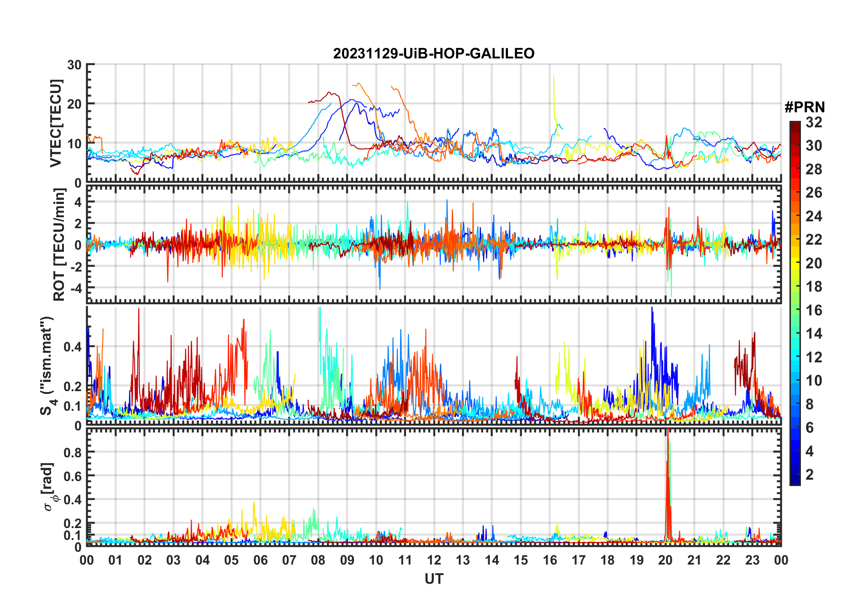Select colorbar tick label 10
Screen dimensions: 868x607
point(814,381)
